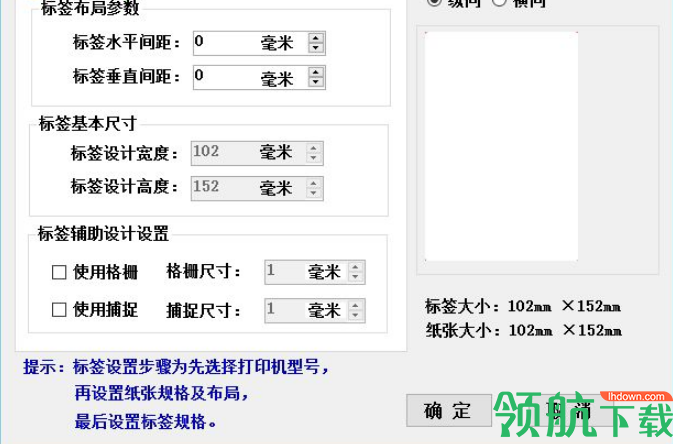Decrease 标签设计高度 with the down arrow

[x=314, y=193]
